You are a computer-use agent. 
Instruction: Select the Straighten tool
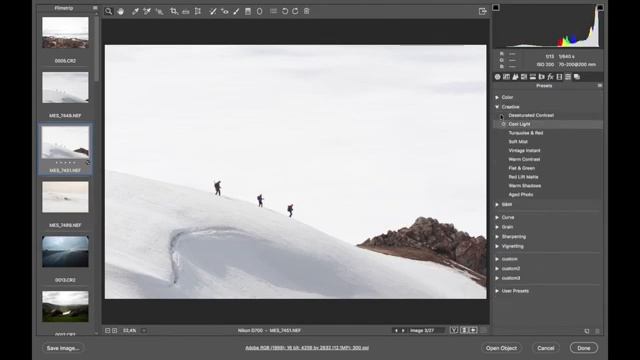(x=186, y=11)
